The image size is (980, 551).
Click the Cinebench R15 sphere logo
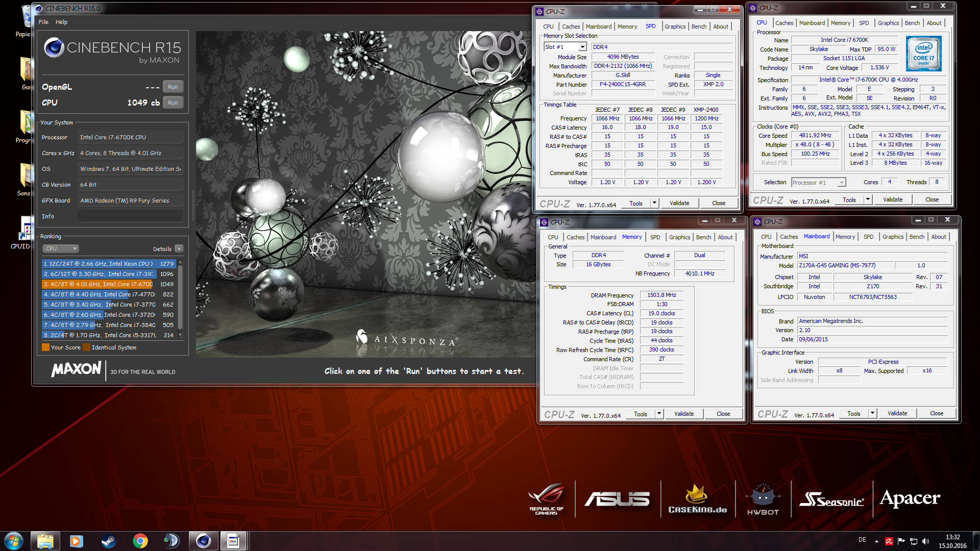tap(54, 47)
